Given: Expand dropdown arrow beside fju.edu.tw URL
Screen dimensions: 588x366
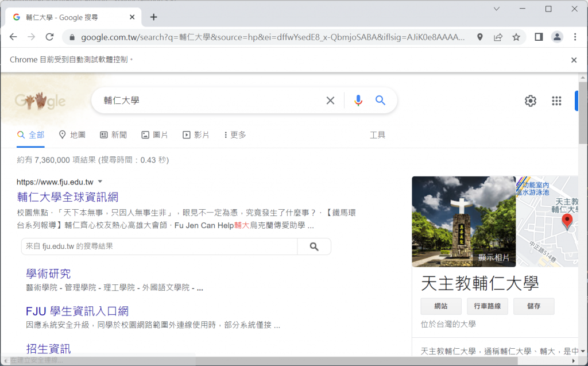Looking at the screenshot, I should (x=100, y=182).
